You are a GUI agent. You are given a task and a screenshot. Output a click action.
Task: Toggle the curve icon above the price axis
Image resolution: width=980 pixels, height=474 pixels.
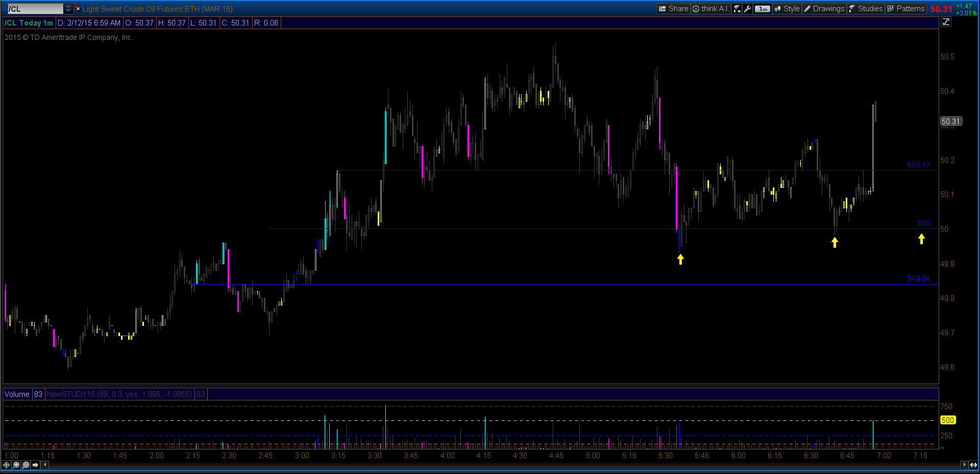(946, 22)
